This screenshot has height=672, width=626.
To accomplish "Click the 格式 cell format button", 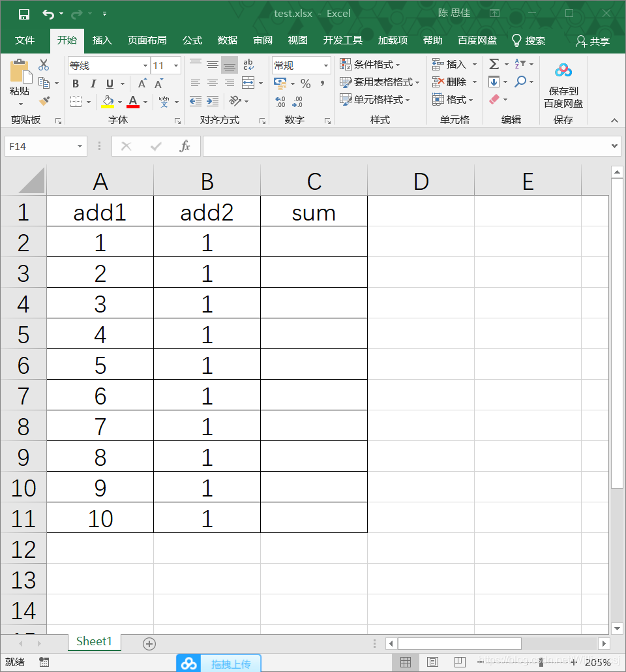I will pyautogui.click(x=453, y=99).
